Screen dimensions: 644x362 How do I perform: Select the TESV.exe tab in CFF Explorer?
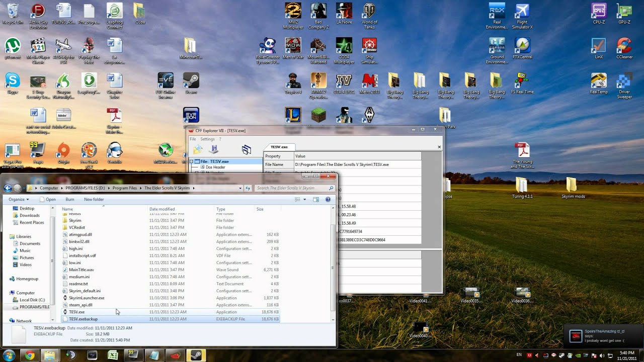point(279,147)
